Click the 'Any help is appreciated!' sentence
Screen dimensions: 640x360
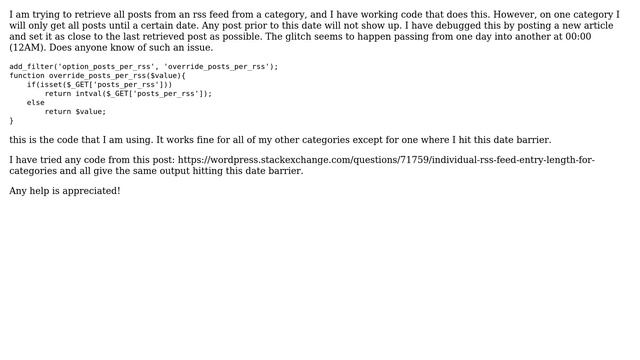pyautogui.click(x=64, y=191)
